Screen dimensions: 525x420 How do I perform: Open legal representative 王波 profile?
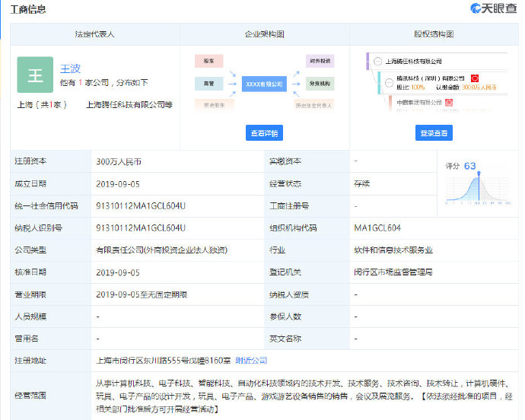point(70,68)
